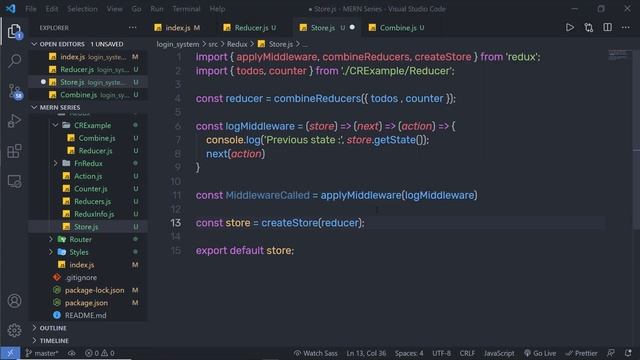Open the File menu
640x360 pixels.
tap(31, 9)
